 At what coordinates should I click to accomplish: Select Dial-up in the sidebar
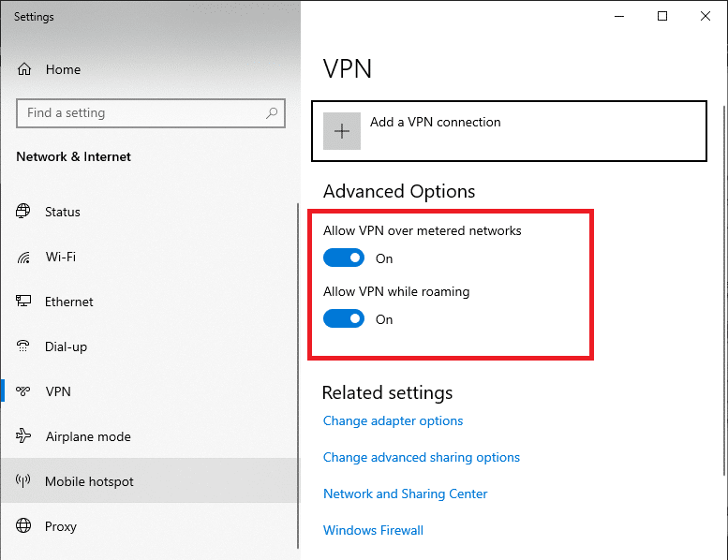tap(149, 346)
